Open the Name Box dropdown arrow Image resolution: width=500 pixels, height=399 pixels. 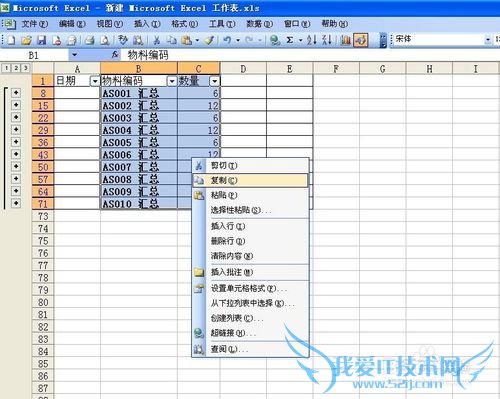point(75,55)
